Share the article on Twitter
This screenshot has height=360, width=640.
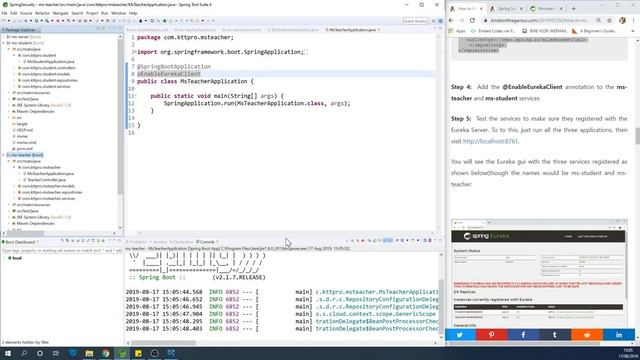[x=460, y=335]
